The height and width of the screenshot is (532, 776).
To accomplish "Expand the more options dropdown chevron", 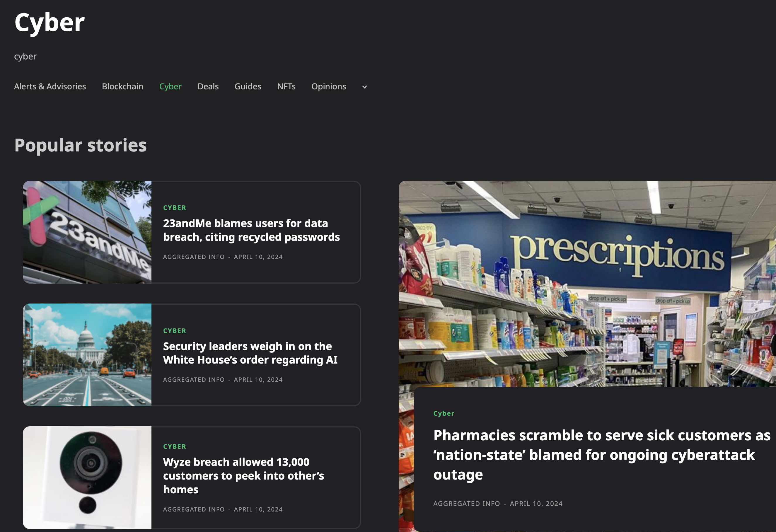I will click(364, 87).
